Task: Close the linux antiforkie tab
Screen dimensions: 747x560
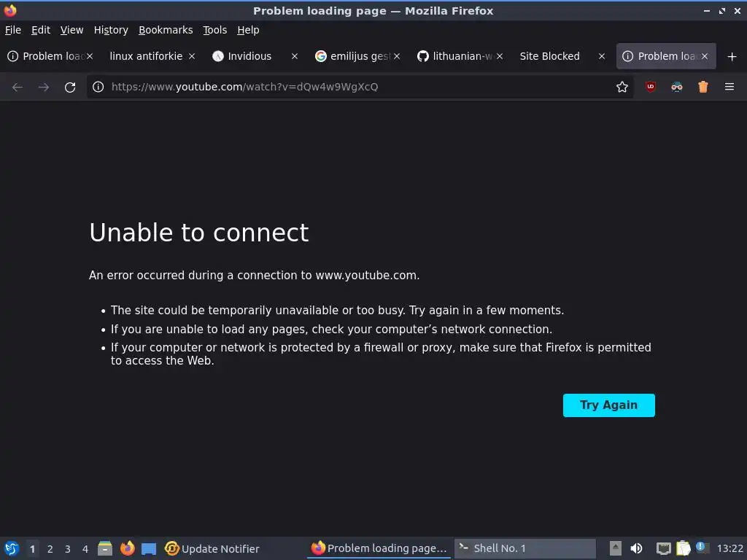Action: (x=192, y=56)
